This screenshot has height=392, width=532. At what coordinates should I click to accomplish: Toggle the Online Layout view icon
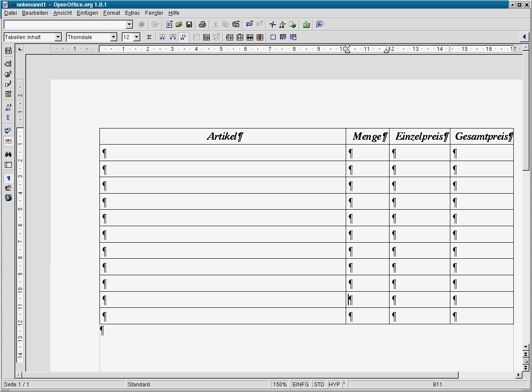[8, 165]
